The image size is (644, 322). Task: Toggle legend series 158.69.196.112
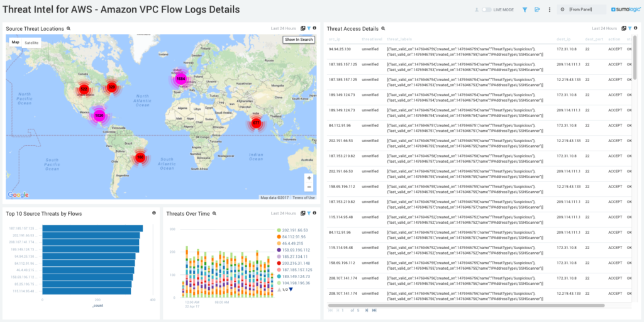[x=293, y=250]
